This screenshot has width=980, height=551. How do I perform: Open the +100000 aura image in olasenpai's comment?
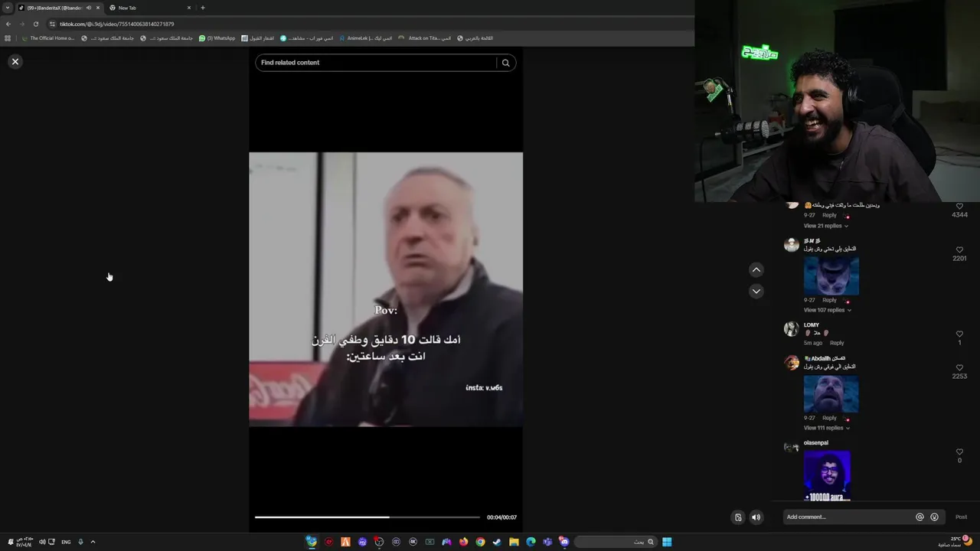827,475
